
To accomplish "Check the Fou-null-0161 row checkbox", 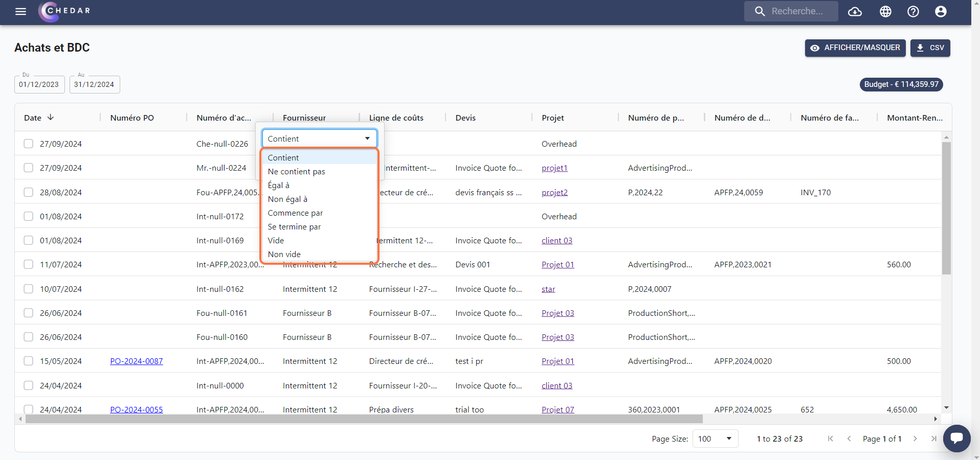I will (x=29, y=313).
